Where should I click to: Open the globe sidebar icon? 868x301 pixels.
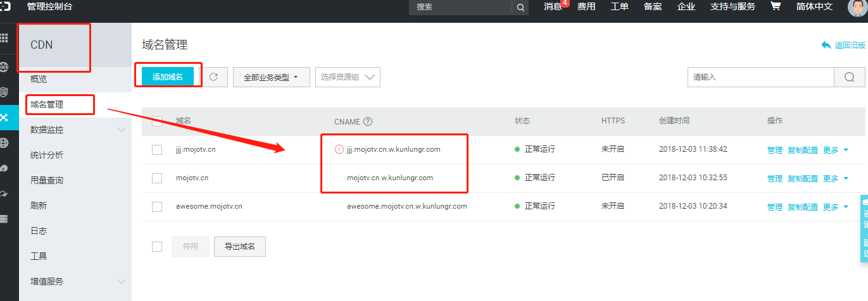pos(4,143)
